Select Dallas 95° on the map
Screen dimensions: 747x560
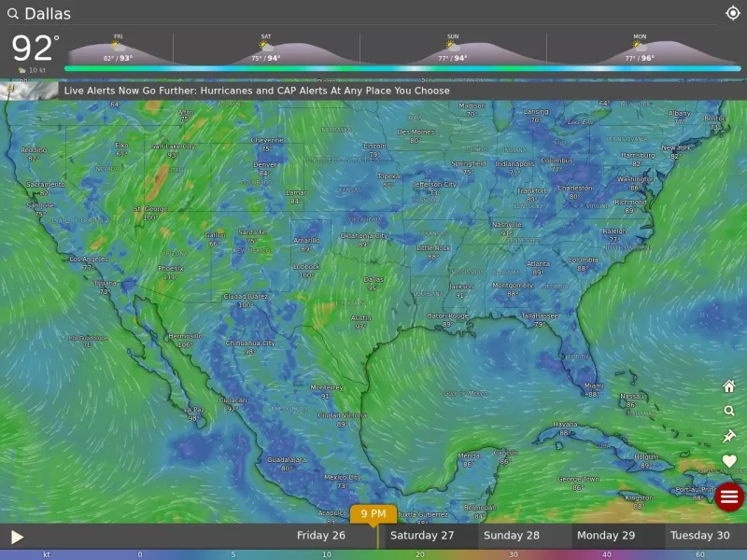coord(373,284)
